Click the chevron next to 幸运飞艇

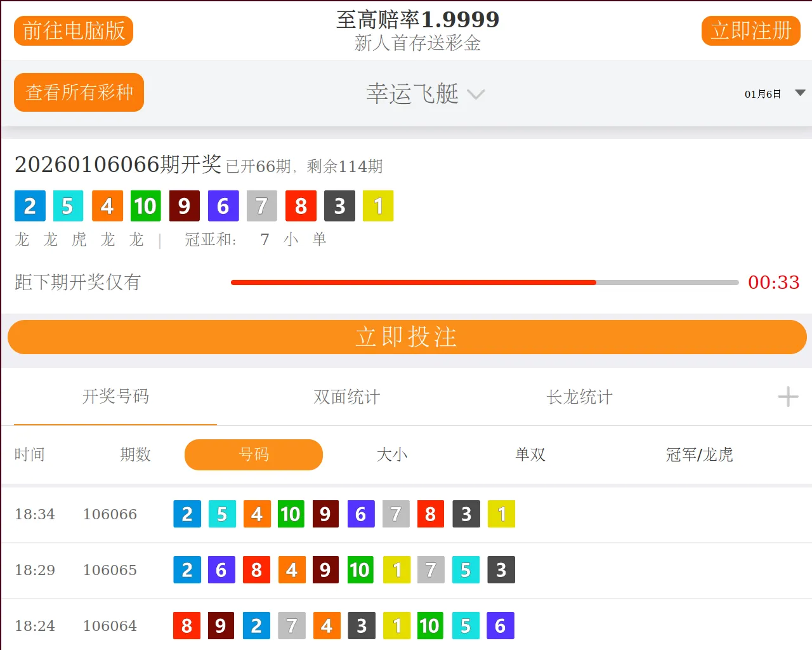click(x=476, y=95)
